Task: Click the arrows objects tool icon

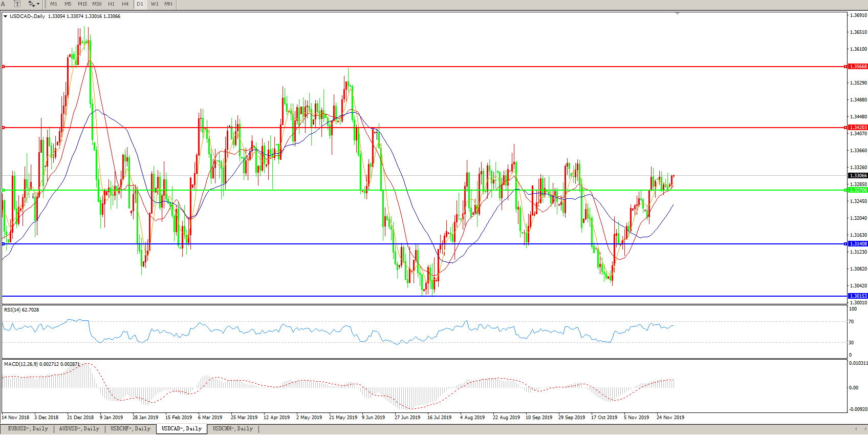Action: tap(31, 4)
